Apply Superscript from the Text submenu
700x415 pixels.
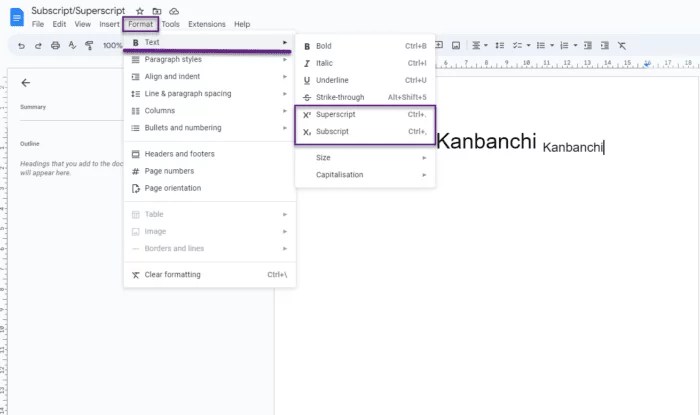(x=365, y=115)
